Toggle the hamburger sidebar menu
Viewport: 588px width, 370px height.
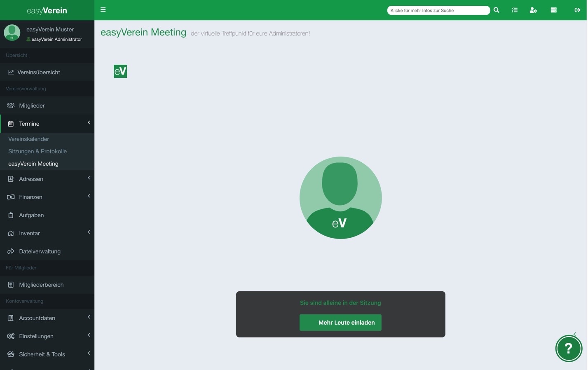tap(103, 10)
